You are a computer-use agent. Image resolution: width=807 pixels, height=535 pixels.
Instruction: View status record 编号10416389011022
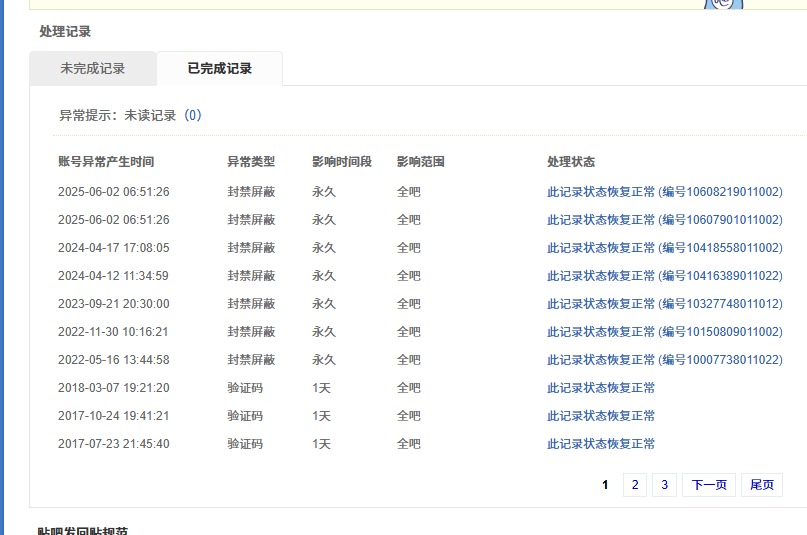(664, 276)
